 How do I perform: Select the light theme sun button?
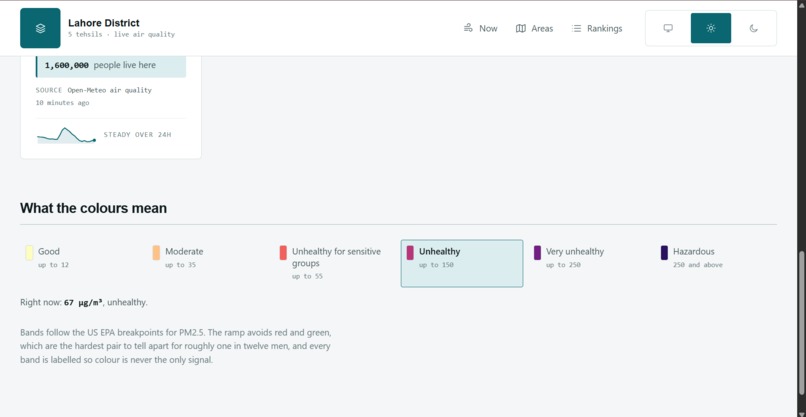(711, 28)
